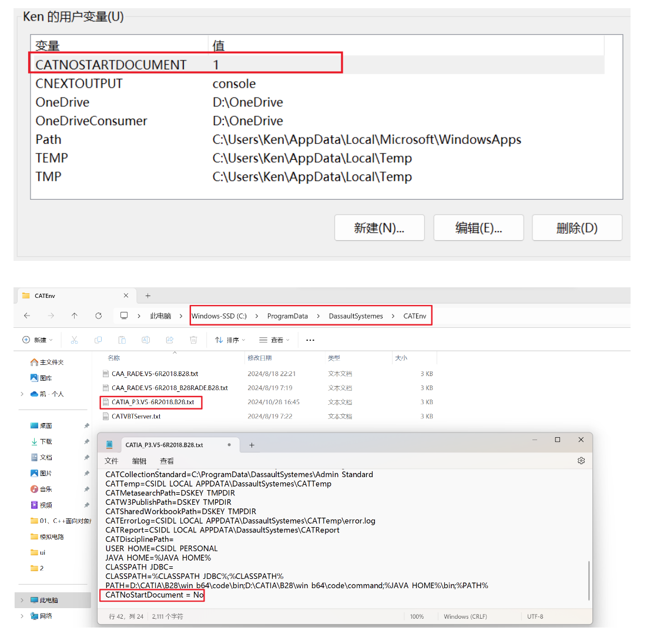Click the 100% zoom status entry
This screenshot has width=647, height=644.
pyautogui.click(x=417, y=616)
